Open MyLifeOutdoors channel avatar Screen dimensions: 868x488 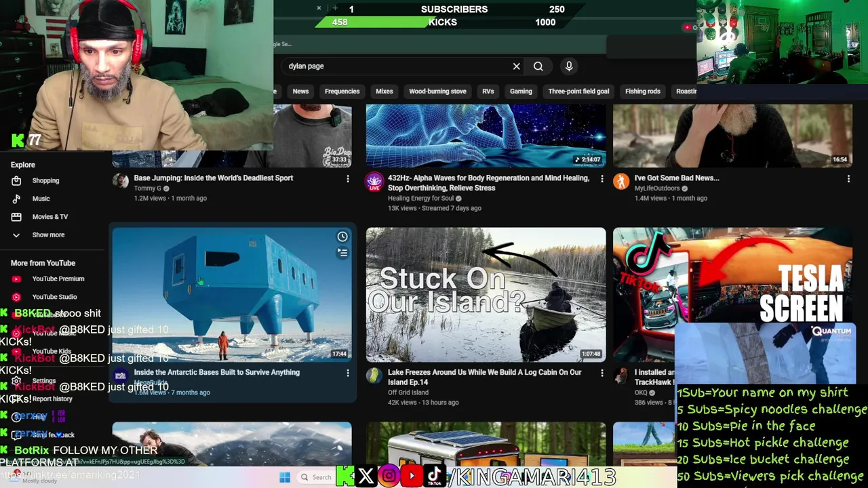(x=621, y=181)
